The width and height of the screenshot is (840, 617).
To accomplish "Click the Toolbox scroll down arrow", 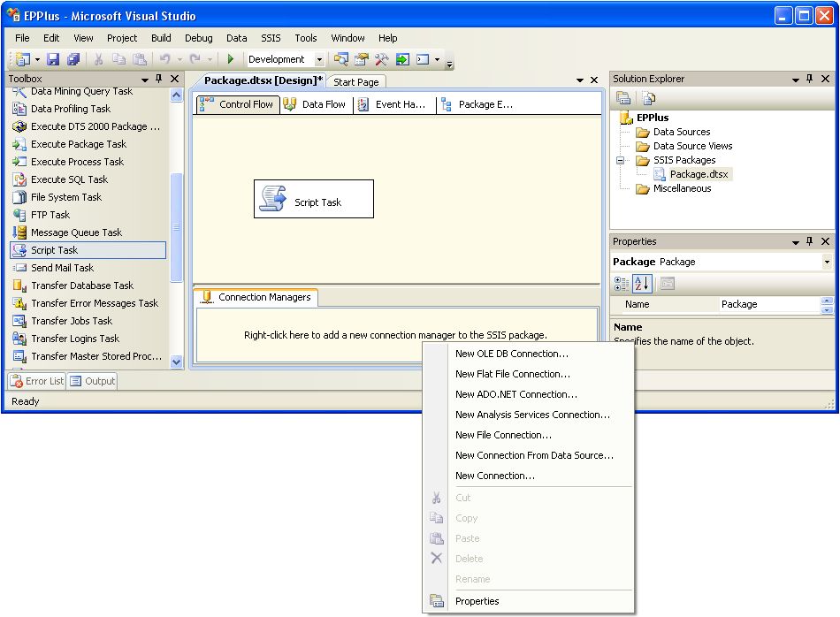I will 176,362.
